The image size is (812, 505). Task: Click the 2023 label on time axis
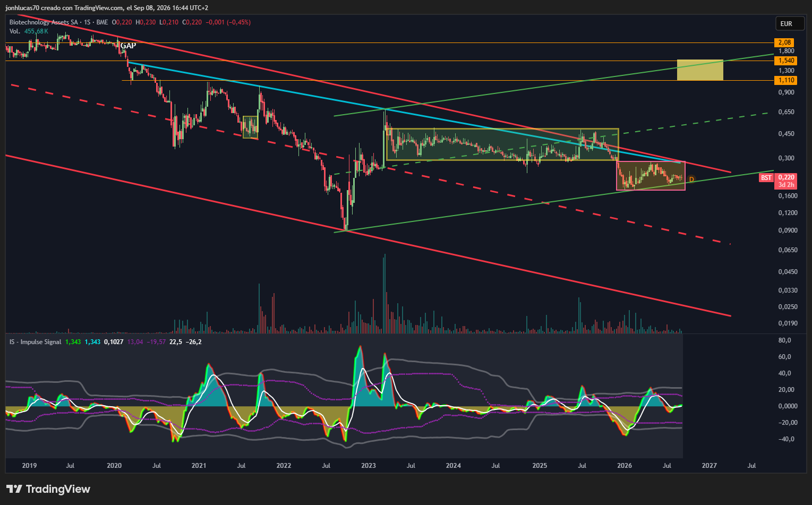tap(368, 466)
